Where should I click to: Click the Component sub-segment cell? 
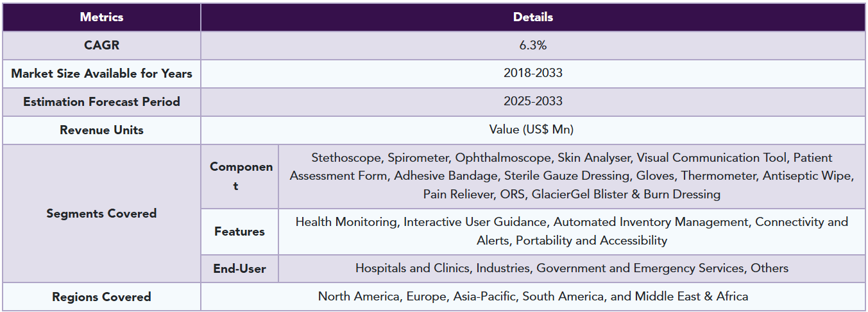tap(240, 176)
